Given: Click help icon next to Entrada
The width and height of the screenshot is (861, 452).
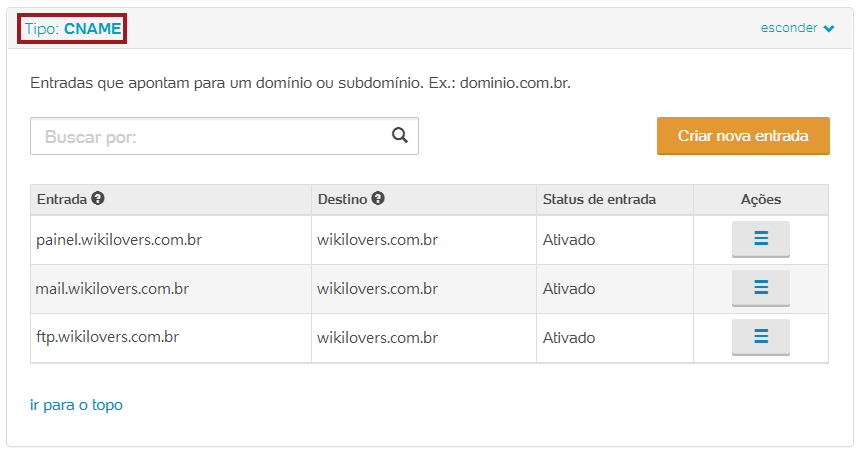Looking at the screenshot, I should pyautogui.click(x=98, y=199).
